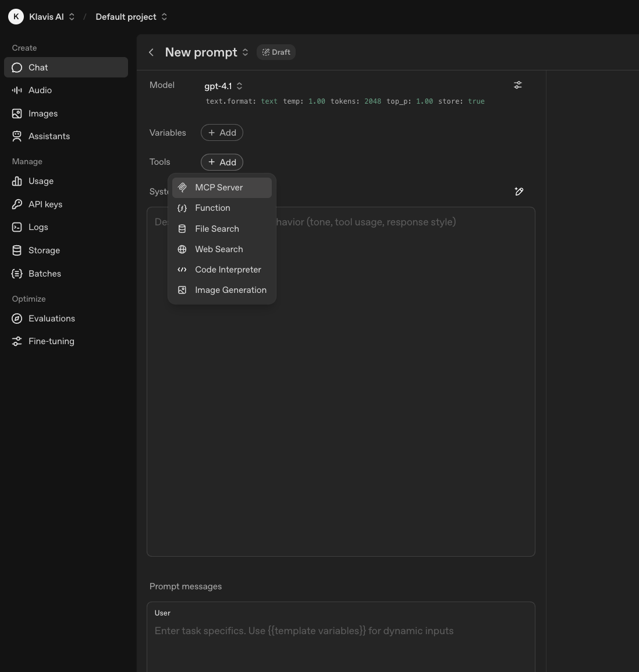Click the back arrow beside New prompt
Screen dimensions: 639x672
[151, 52]
